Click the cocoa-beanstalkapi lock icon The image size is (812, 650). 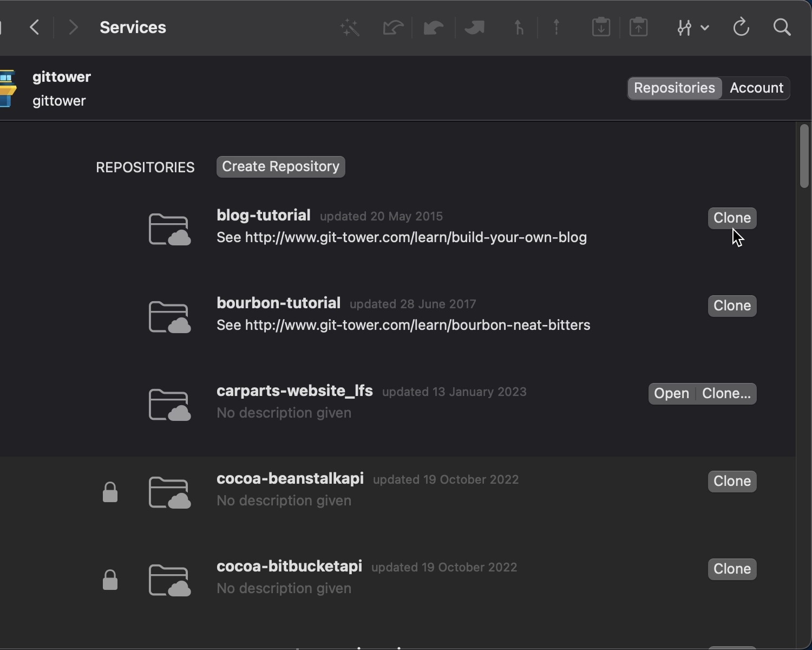point(110,492)
